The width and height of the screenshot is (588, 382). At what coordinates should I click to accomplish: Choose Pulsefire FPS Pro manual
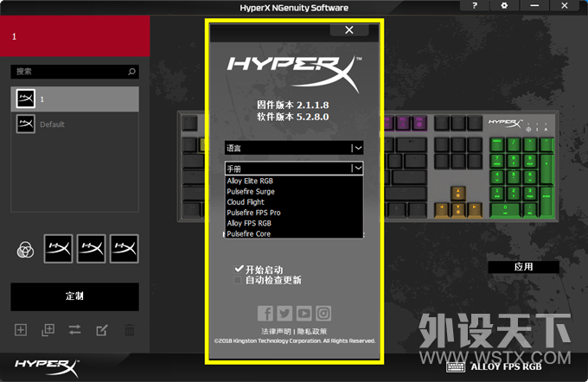tap(294, 213)
